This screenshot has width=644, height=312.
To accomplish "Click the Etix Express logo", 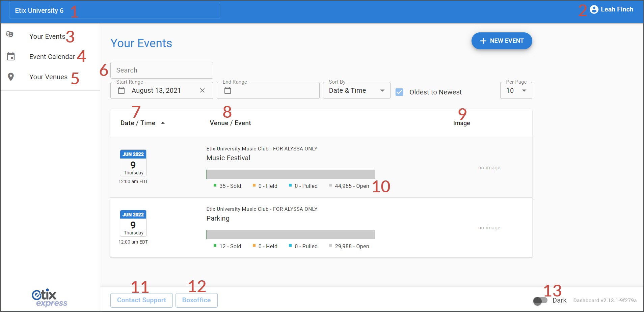I will point(49,298).
